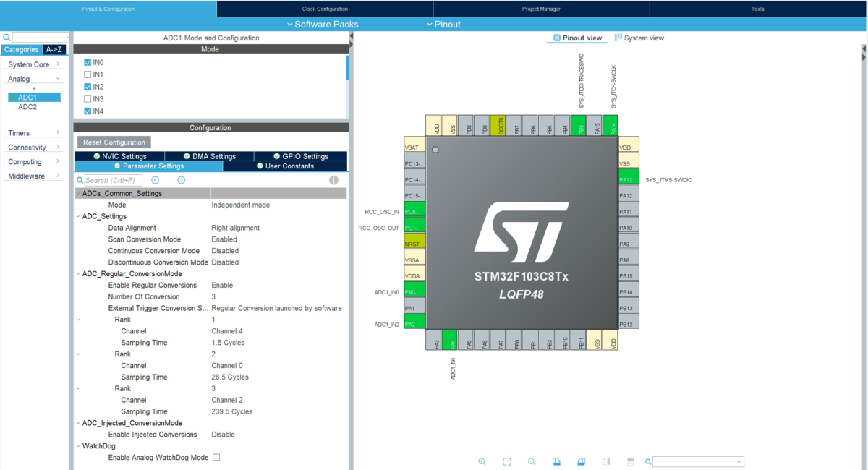
Task: Uncheck the IN0 channel checkbox
Action: click(x=88, y=62)
